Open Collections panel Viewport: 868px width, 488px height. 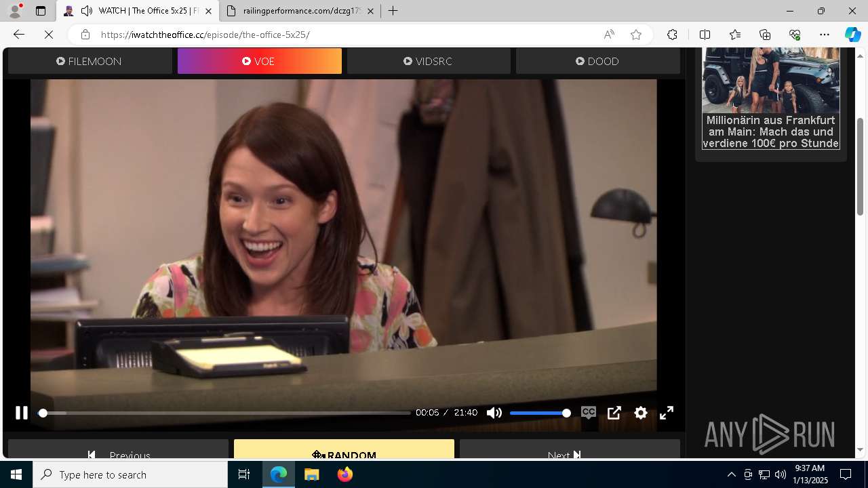coord(765,35)
